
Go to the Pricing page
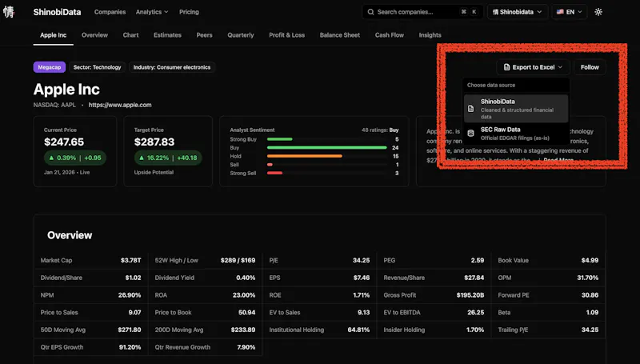pos(189,12)
